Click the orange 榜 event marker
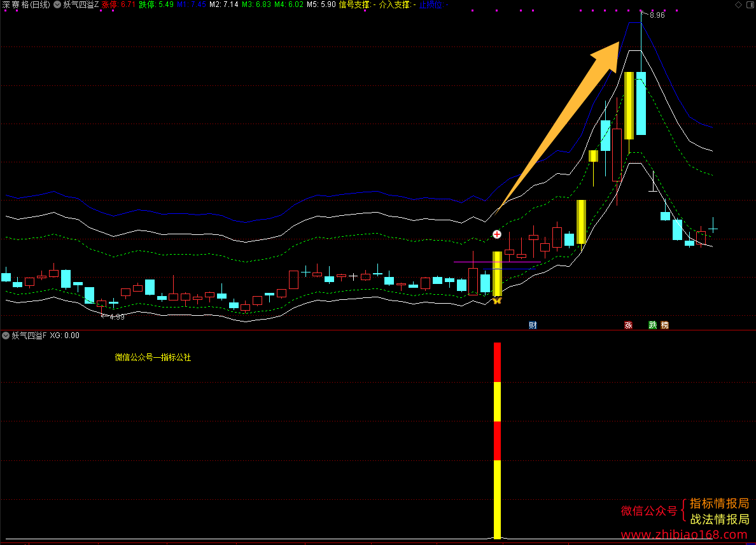Viewport: 756px width, 545px height. click(665, 325)
